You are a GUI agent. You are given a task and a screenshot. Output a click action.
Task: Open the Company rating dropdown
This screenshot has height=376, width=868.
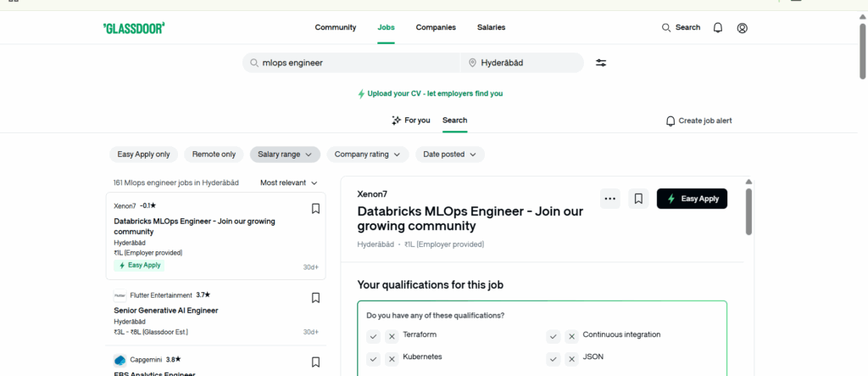pyautogui.click(x=368, y=154)
